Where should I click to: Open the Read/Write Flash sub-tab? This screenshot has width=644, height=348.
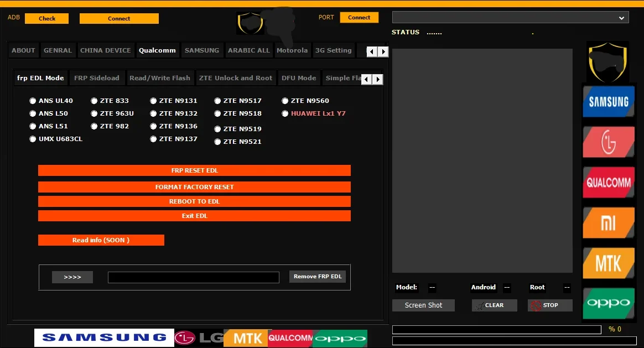click(160, 77)
